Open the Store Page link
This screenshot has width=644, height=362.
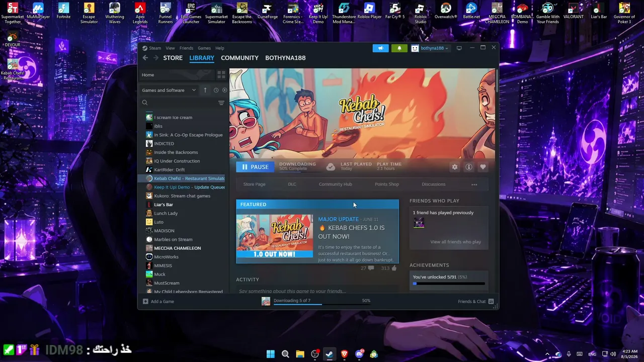[x=254, y=185]
